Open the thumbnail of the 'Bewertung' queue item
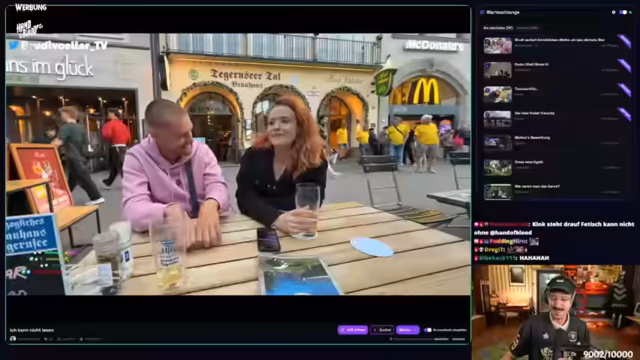Viewport: 640px width, 360px height. pos(498,143)
